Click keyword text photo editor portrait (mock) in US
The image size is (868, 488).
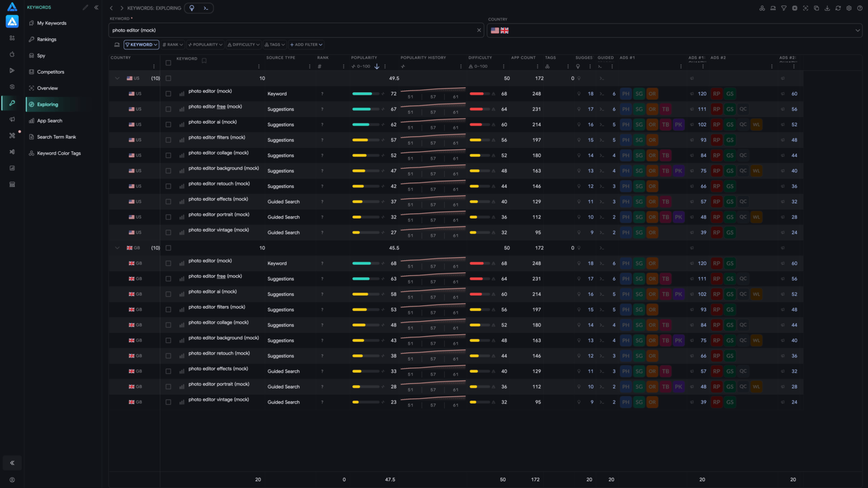point(218,214)
